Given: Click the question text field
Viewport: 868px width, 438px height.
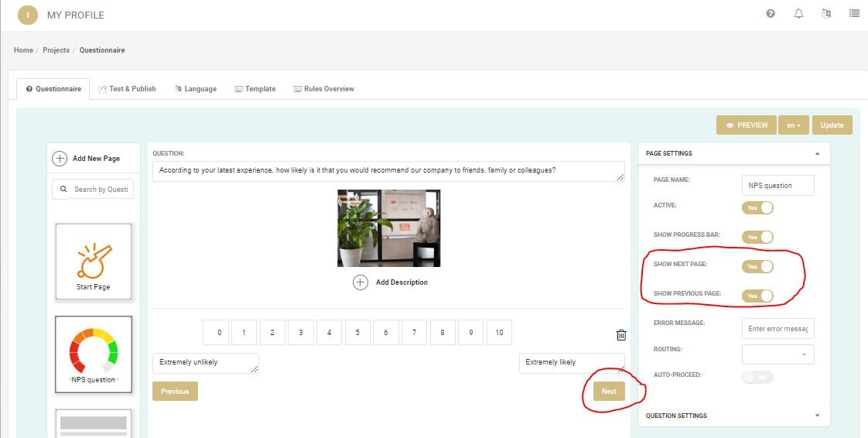Looking at the screenshot, I should (x=388, y=171).
